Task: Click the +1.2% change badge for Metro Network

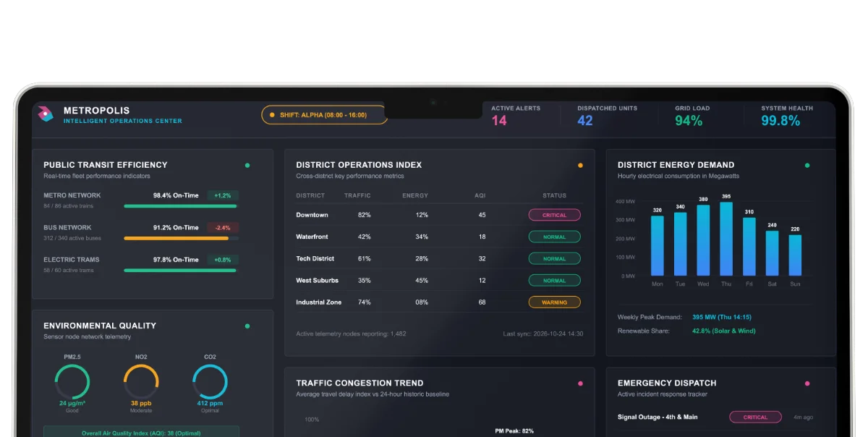Action: point(223,195)
